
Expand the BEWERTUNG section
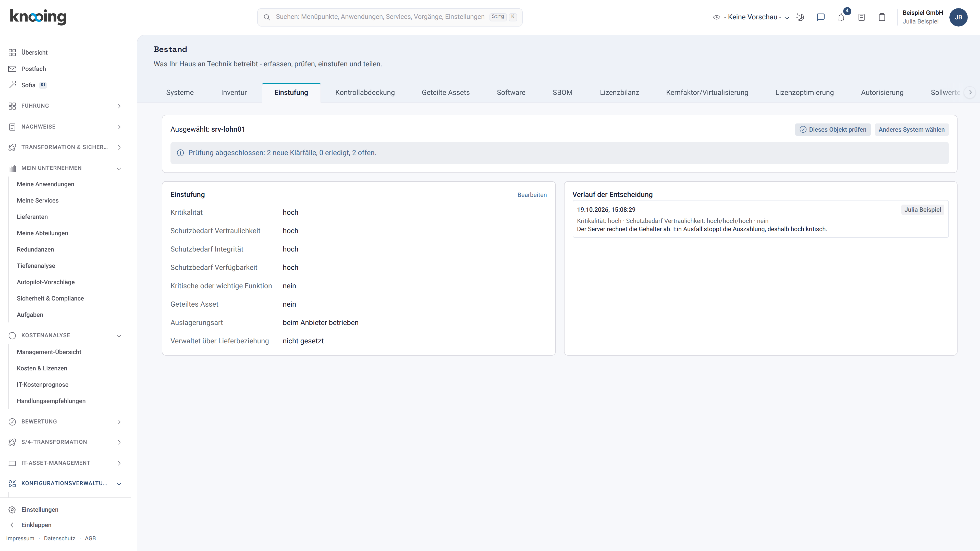tap(65, 422)
